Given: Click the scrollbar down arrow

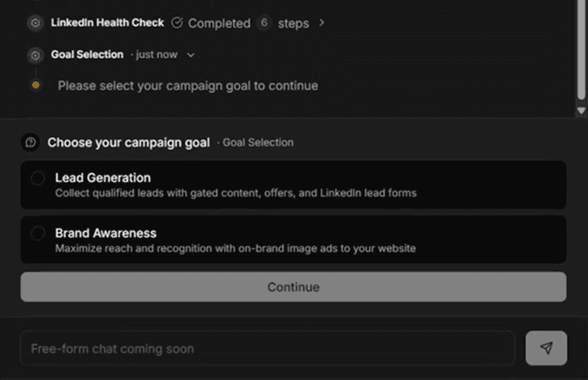Looking at the screenshot, I should coord(581,111).
